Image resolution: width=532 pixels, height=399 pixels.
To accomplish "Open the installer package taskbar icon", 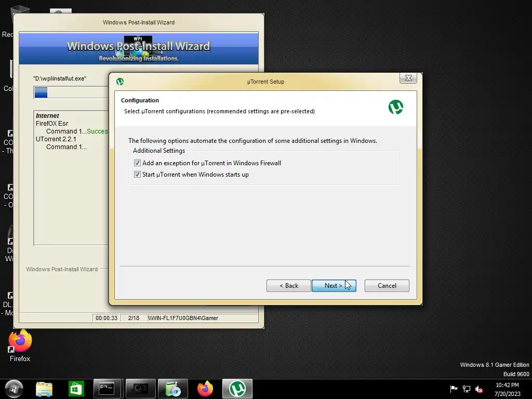I will (x=172, y=389).
